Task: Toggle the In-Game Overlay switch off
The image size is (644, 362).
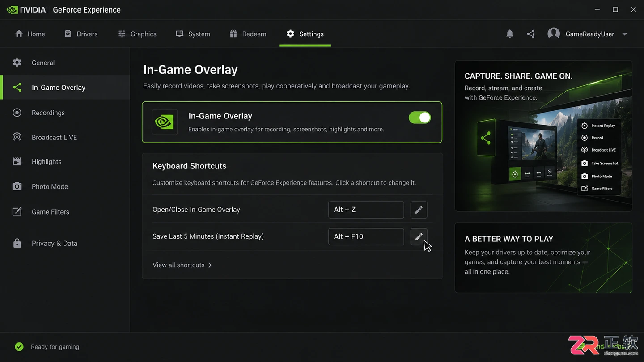Action: pyautogui.click(x=419, y=118)
